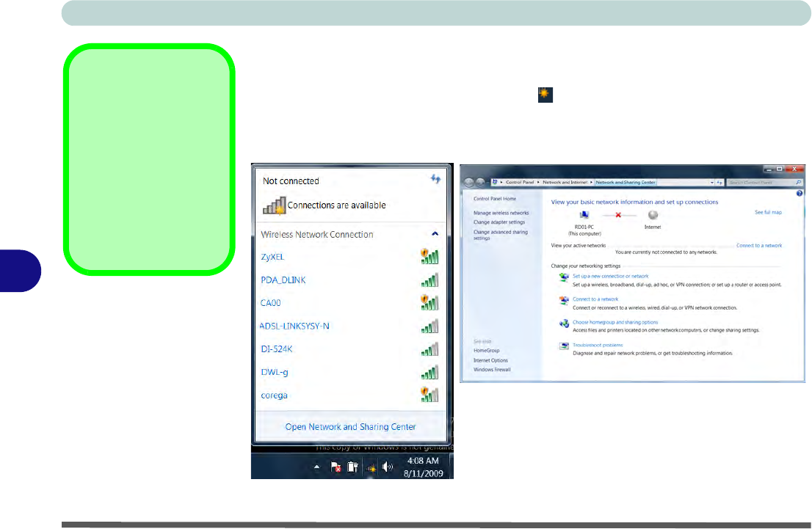Viewport: 812px width, 529px height.
Task: Open Control Panel Home link
Action: 495,199
